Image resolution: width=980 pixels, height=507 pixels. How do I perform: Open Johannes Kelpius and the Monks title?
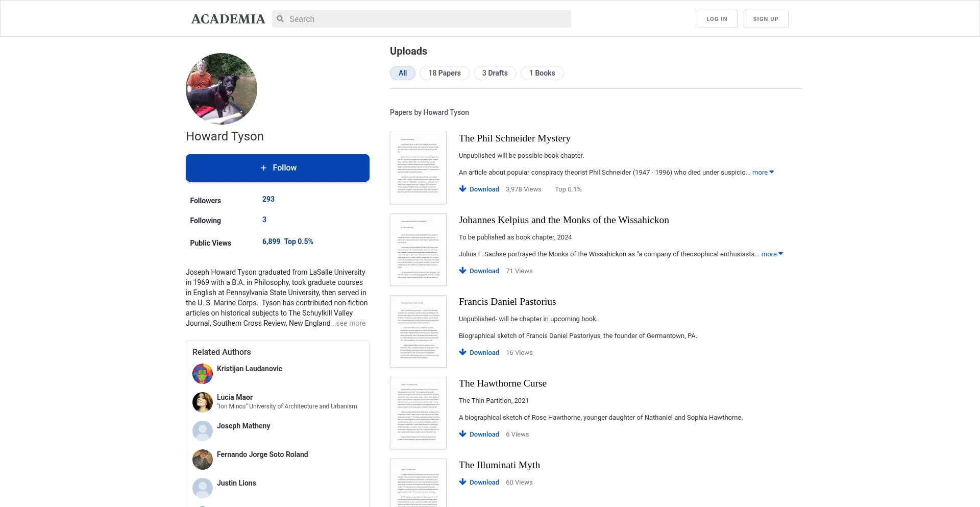tap(564, 220)
